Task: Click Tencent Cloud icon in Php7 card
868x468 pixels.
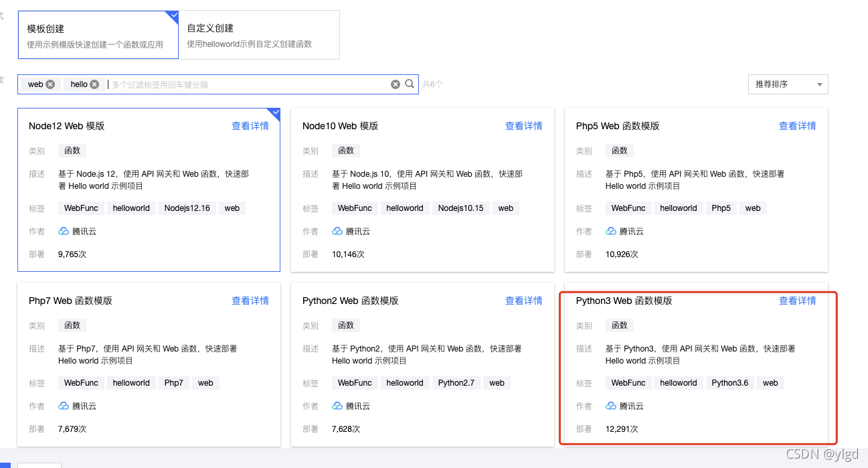Action: pyautogui.click(x=64, y=406)
